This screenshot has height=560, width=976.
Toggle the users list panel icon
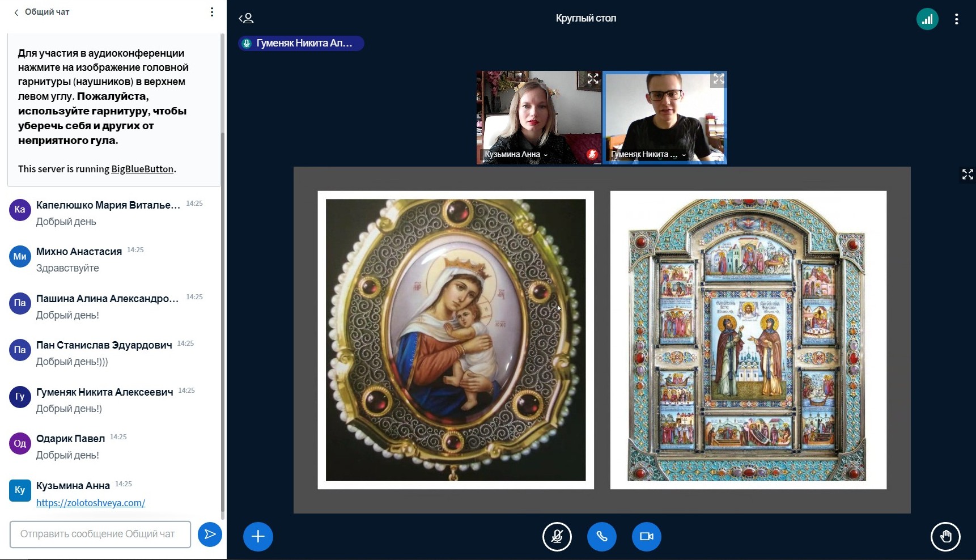tap(247, 18)
